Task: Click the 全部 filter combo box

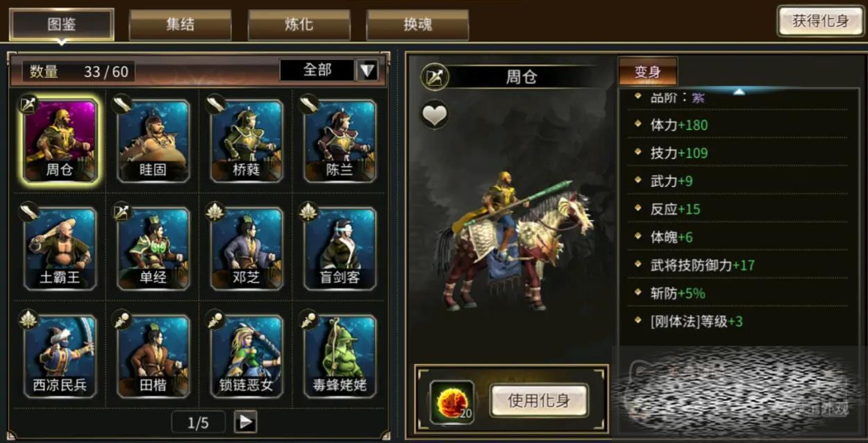Action: (328, 69)
